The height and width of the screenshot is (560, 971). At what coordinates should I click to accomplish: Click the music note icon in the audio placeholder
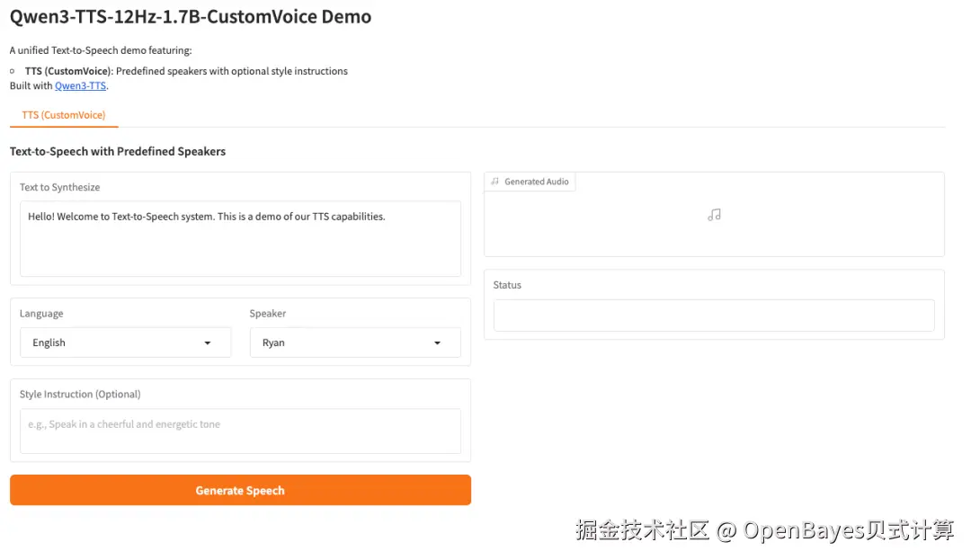tap(714, 215)
